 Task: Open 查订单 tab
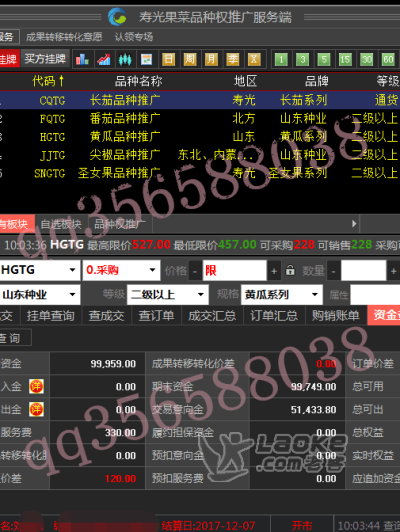click(x=156, y=316)
